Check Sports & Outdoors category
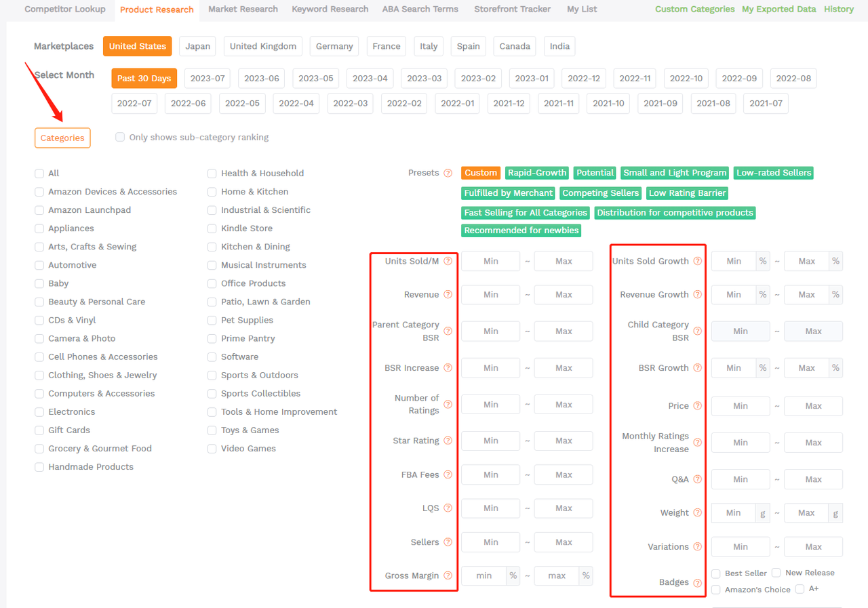868x608 pixels. tap(212, 375)
